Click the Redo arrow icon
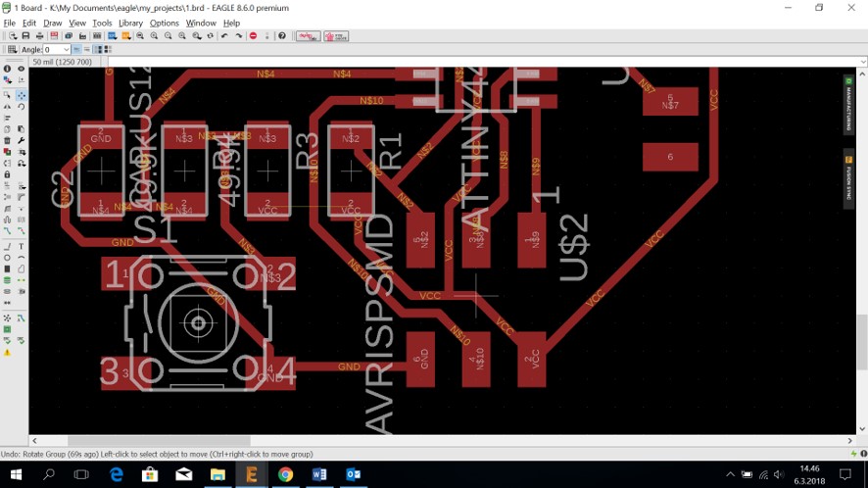The width and height of the screenshot is (868, 488). point(239,36)
